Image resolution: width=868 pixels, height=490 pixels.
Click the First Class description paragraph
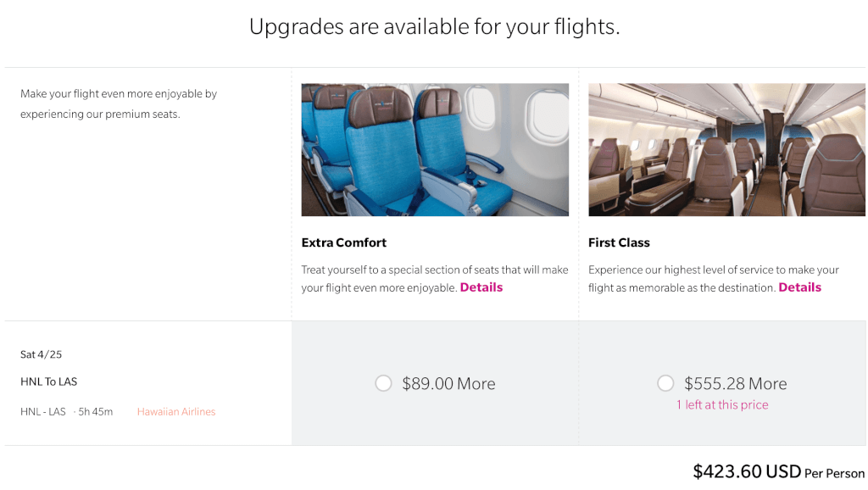[714, 279]
